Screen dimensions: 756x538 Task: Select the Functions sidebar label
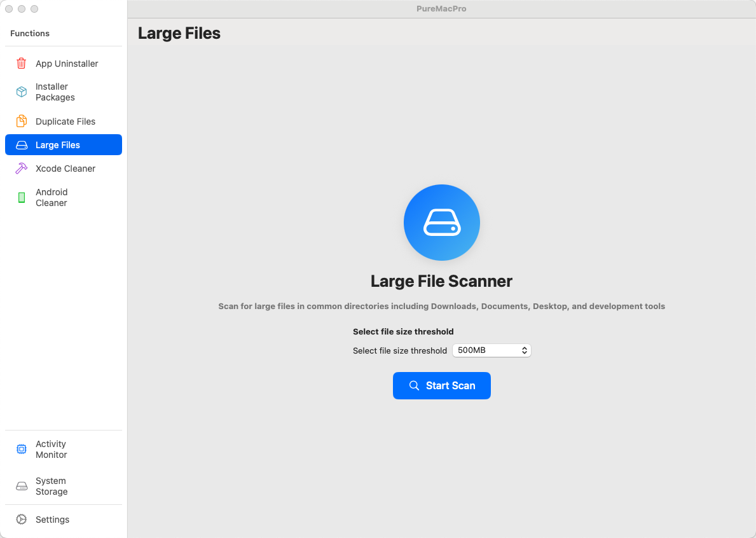29,33
